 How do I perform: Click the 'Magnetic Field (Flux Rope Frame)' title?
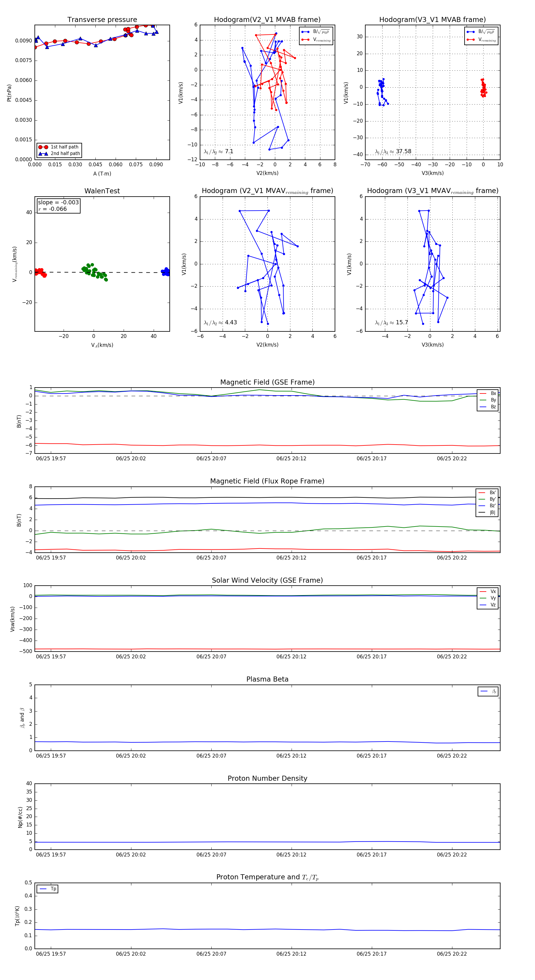click(267, 481)
